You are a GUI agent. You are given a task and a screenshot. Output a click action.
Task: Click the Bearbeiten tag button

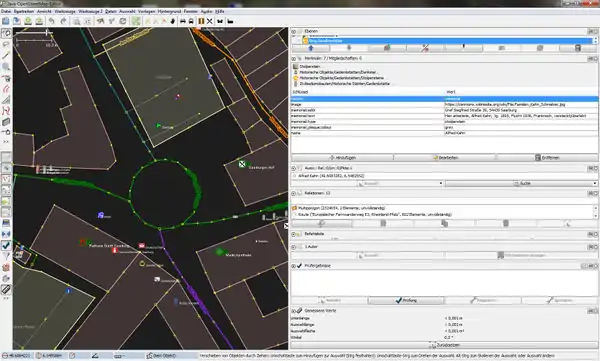(445, 158)
